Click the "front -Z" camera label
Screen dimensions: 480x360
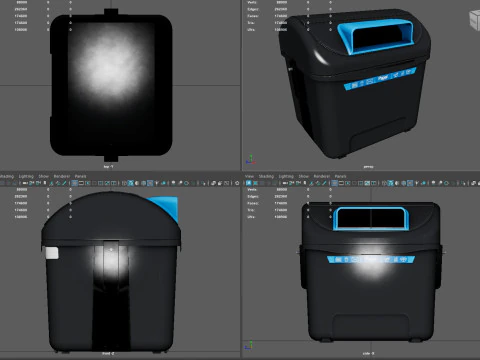click(108, 353)
